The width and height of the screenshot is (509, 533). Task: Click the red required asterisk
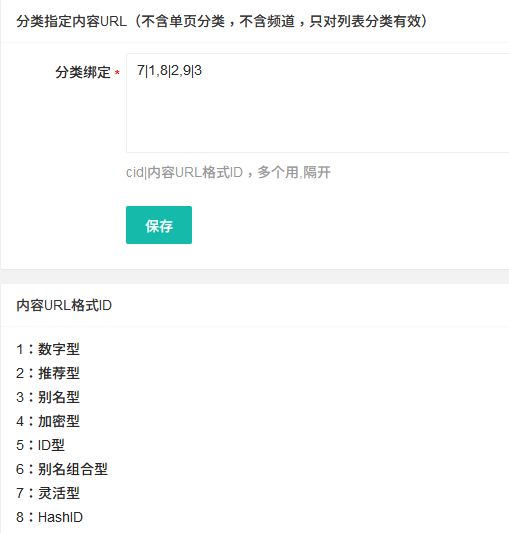117,72
